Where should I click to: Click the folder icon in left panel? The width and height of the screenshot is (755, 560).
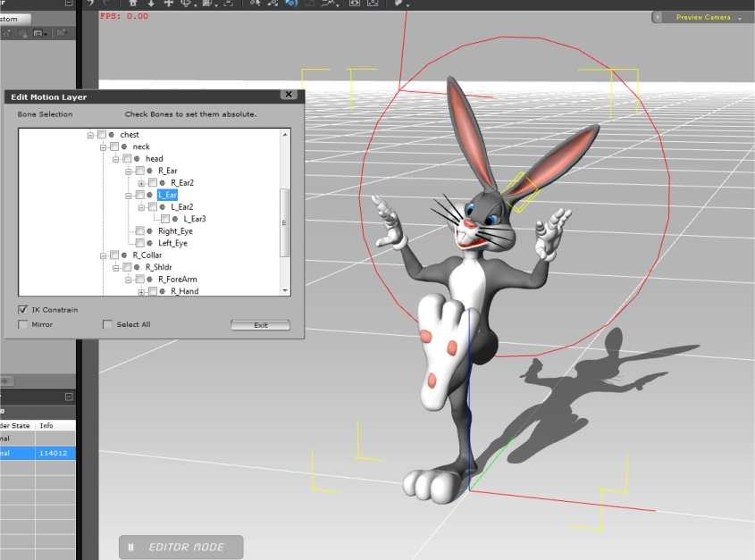click(x=61, y=33)
